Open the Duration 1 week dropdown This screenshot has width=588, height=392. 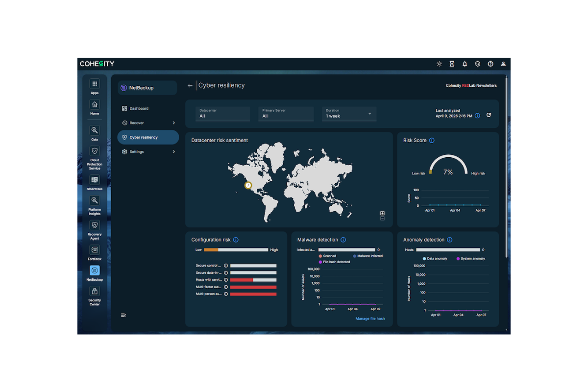(x=349, y=114)
